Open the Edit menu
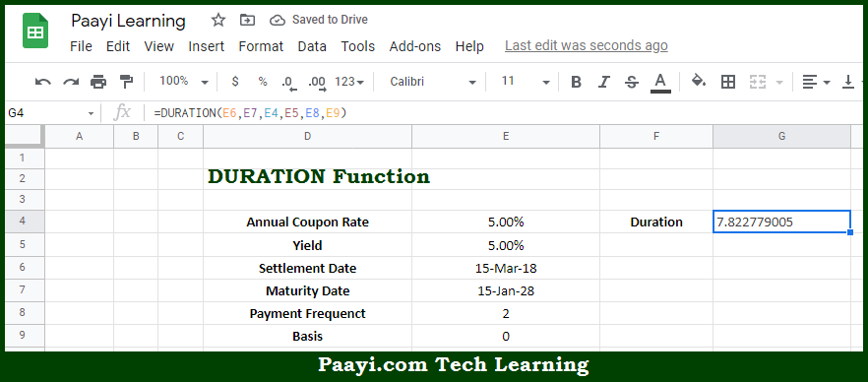 pyautogui.click(x=118, y=46)
